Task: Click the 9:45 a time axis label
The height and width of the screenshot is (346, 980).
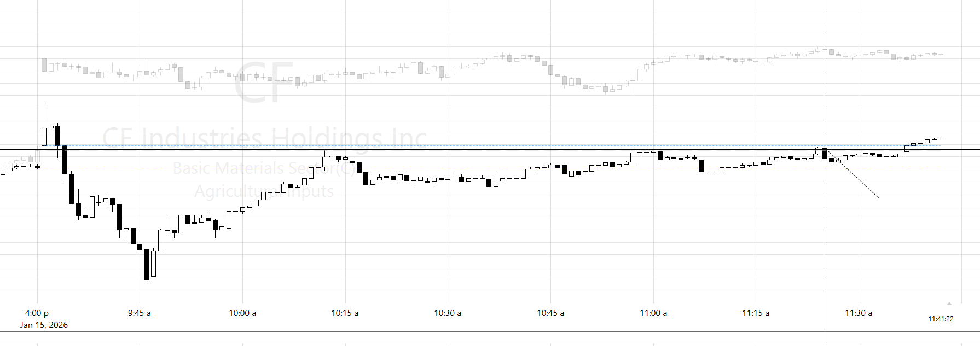Action: pyautogui.click(x=139, y=313)
